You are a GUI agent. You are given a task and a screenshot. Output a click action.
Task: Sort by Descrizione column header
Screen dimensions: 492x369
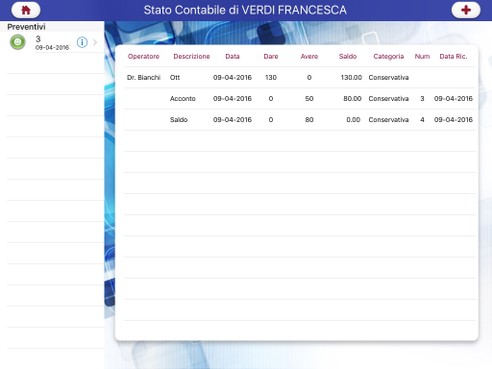192,56
